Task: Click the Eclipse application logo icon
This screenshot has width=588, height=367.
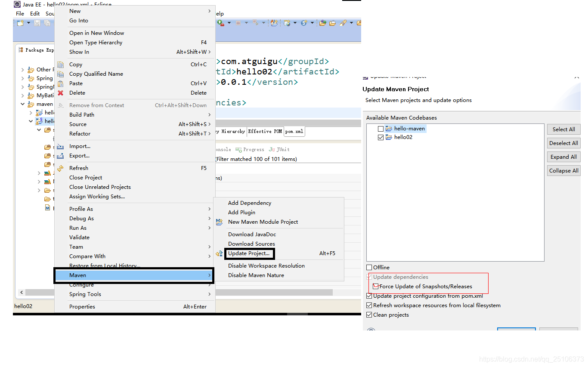Action: (17, 5)
